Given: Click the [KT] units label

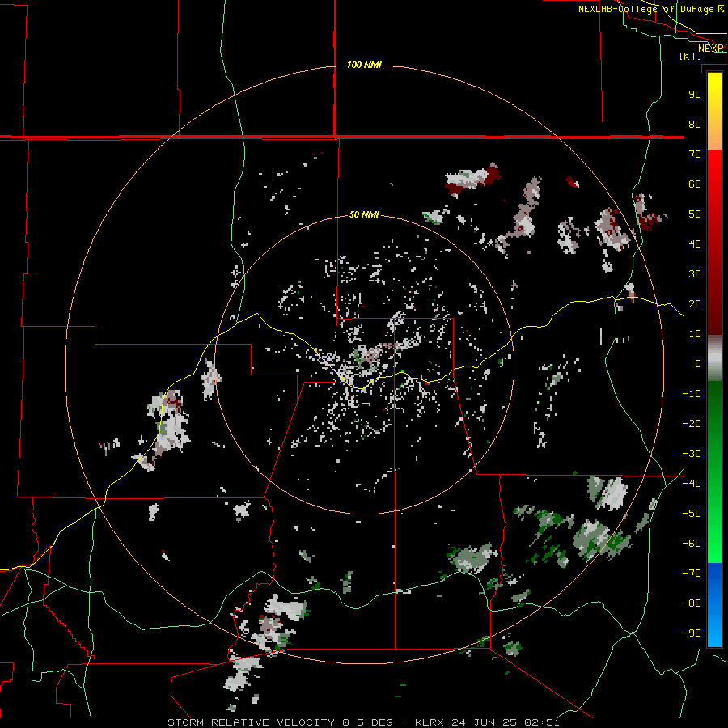Looking at the screenshot, I should 691,56.
